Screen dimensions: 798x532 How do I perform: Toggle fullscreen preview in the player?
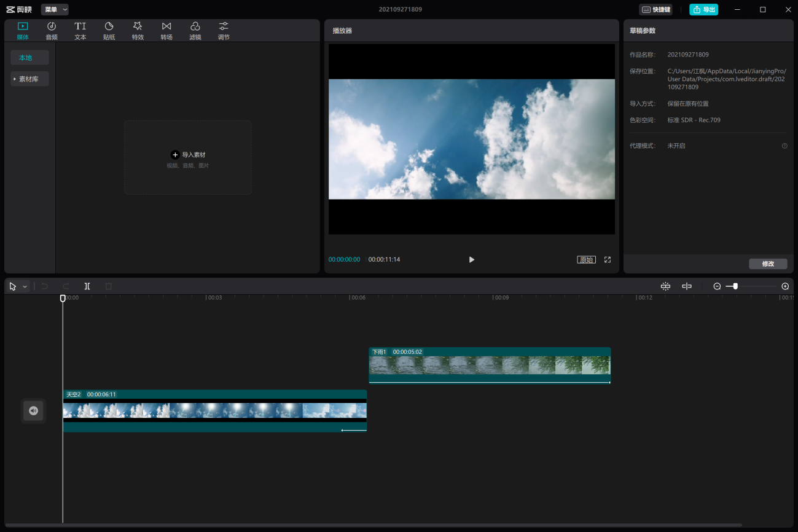pos(608,260)
